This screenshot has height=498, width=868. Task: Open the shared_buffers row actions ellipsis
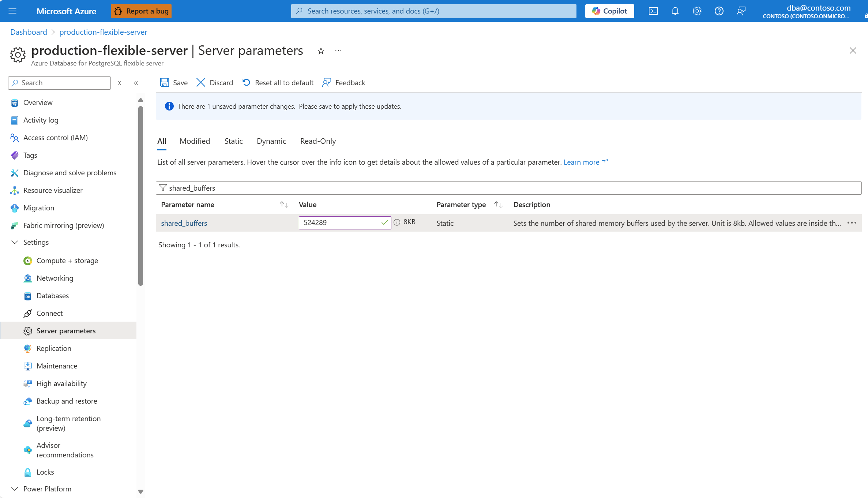(x=852, y=222)
